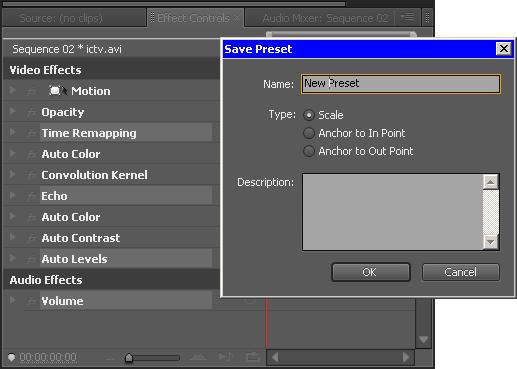Click the panel gripper at far right
This screenshot has height=369, width=517.
[x=427, y=17]
